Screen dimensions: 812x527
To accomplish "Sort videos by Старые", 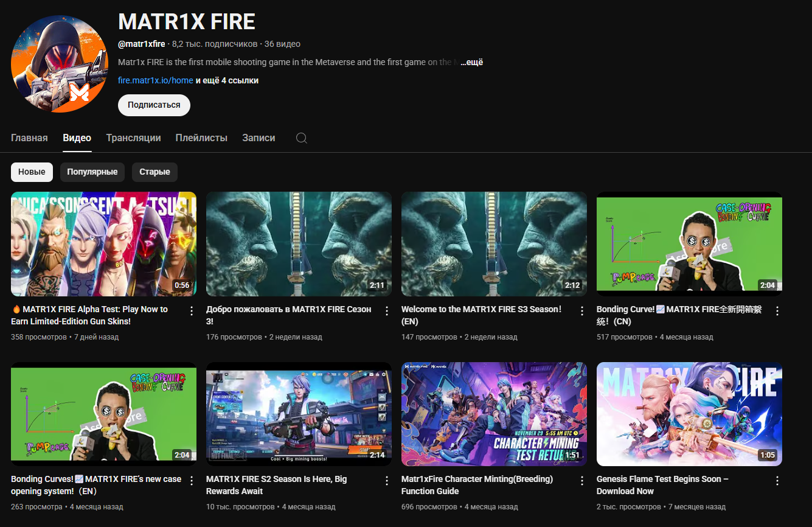I will pos(154,172).
